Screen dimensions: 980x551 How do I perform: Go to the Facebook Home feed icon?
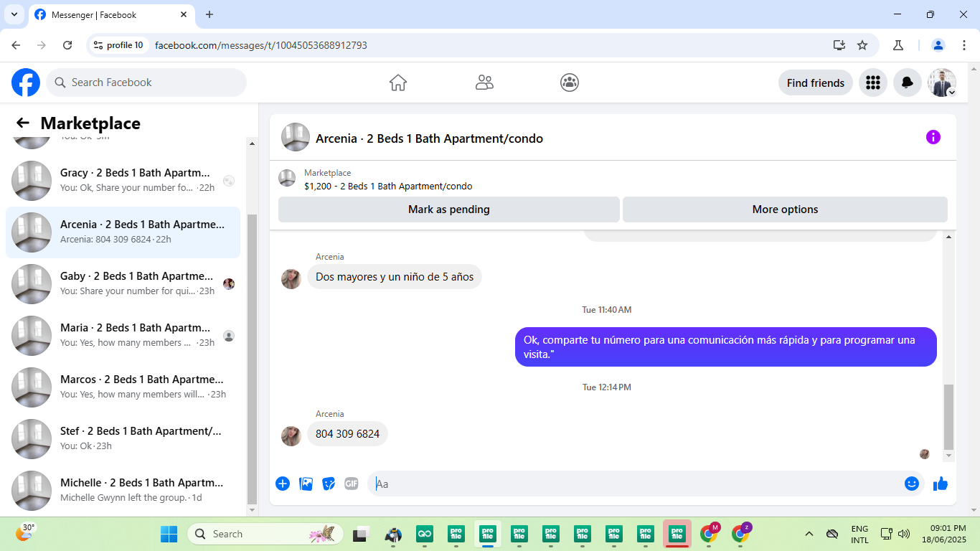398,83
